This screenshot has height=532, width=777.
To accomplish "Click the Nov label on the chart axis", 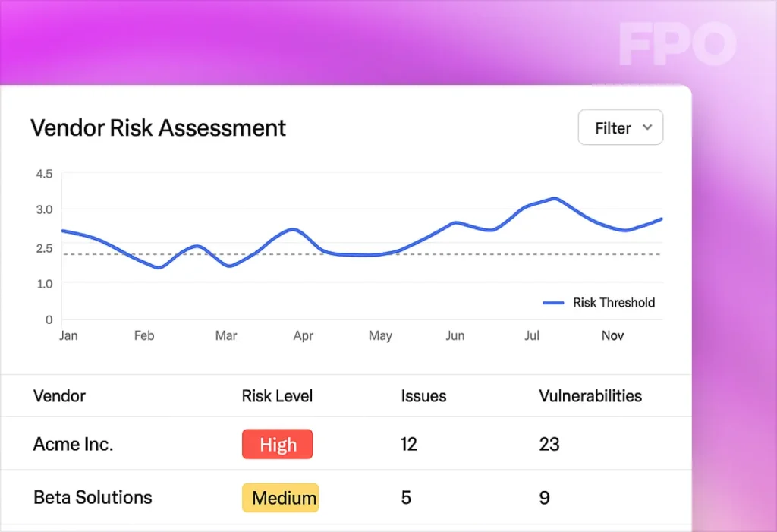I will [x=612, y=336].
